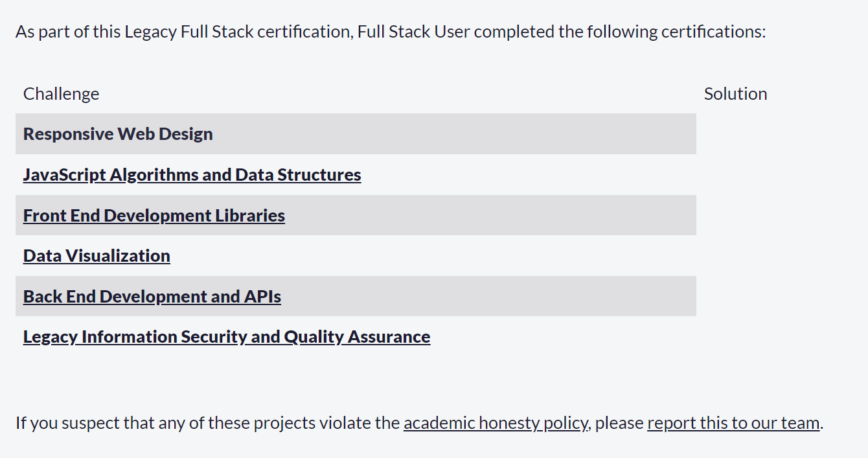The image size is (868, 458).
Task: Open the JavaScript Algorithms and Data Structures certification
Action: click(x=192, y=174)
